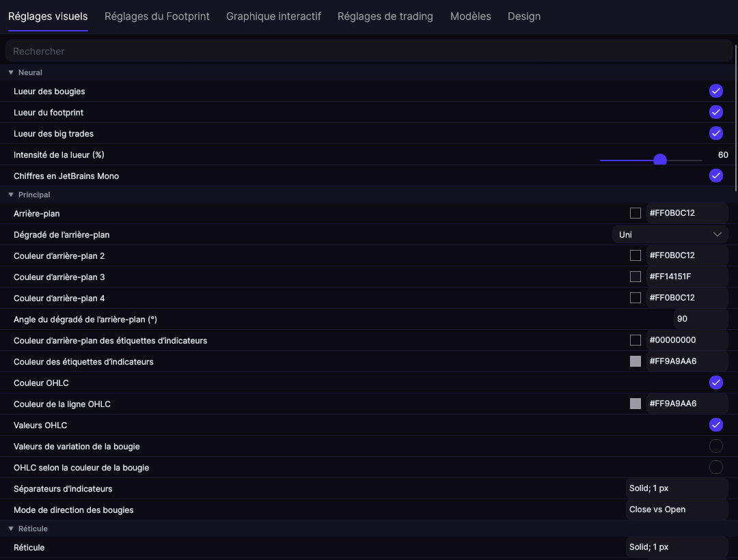Turn off the Couleur OHLC toggle
The width and height of the screenshot is (738, 560).
tap(716, 382)
